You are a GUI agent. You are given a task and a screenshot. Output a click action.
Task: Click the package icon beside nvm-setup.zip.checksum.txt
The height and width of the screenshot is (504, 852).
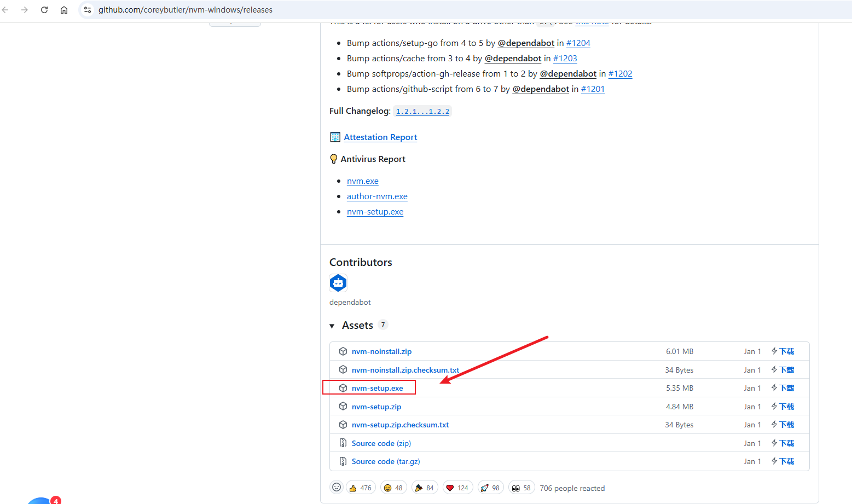click(x=343, y=425)
